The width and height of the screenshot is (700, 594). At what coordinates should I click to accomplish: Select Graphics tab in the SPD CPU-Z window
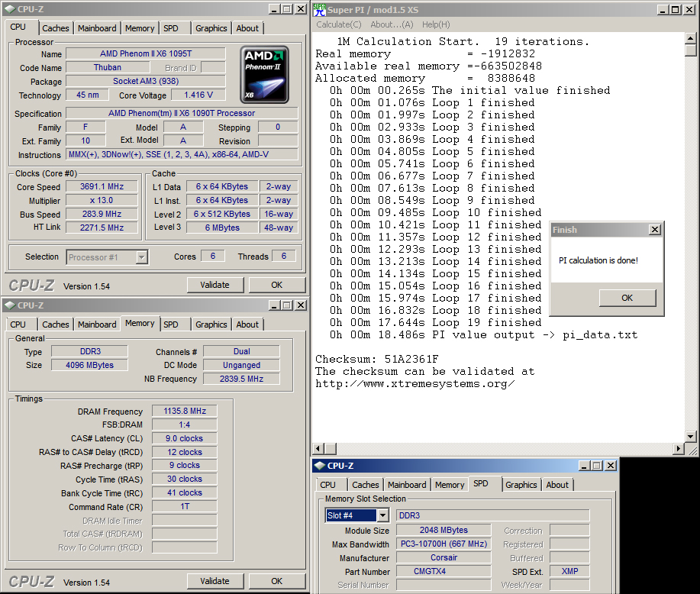[521, 485]
